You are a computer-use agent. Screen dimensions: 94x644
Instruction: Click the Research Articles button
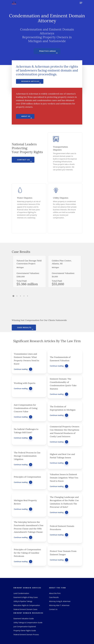30,82
